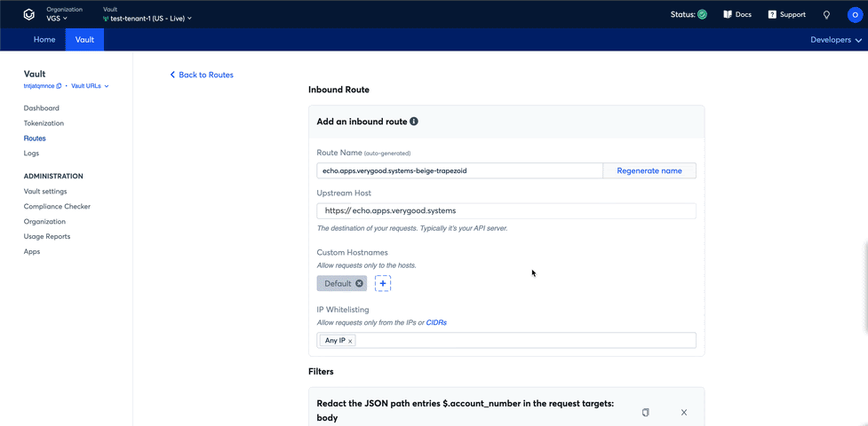The height and width of the screenshot is (426, 868).
Task: Open Apps in the sidebar
Action: pyautogui.click(x=32, y=251)
